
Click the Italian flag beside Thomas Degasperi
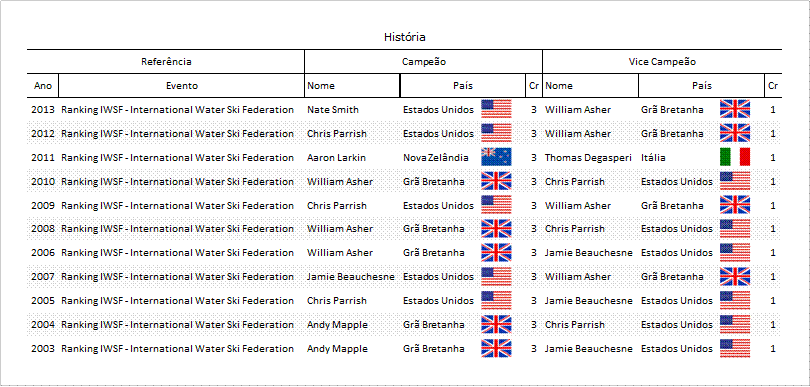(735, 157)
